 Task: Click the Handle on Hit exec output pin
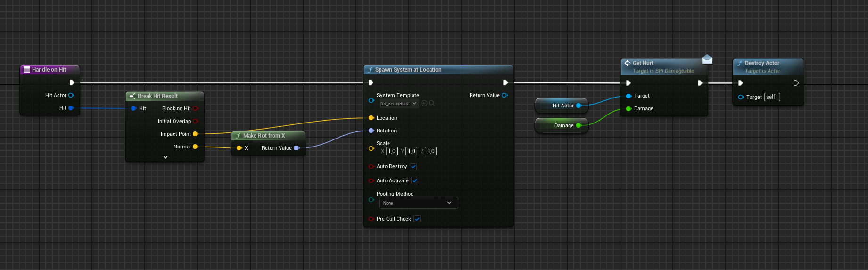[72, 82]
